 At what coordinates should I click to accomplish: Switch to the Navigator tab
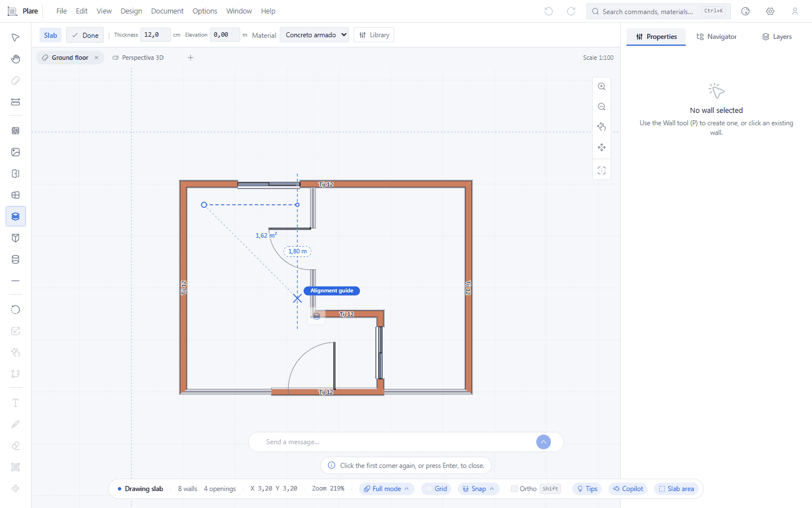[716, 37]
